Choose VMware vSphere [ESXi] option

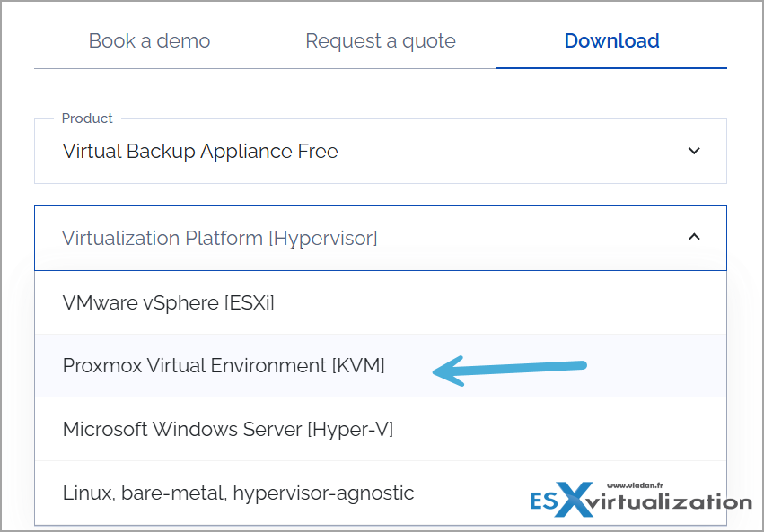tap(380, 302)
